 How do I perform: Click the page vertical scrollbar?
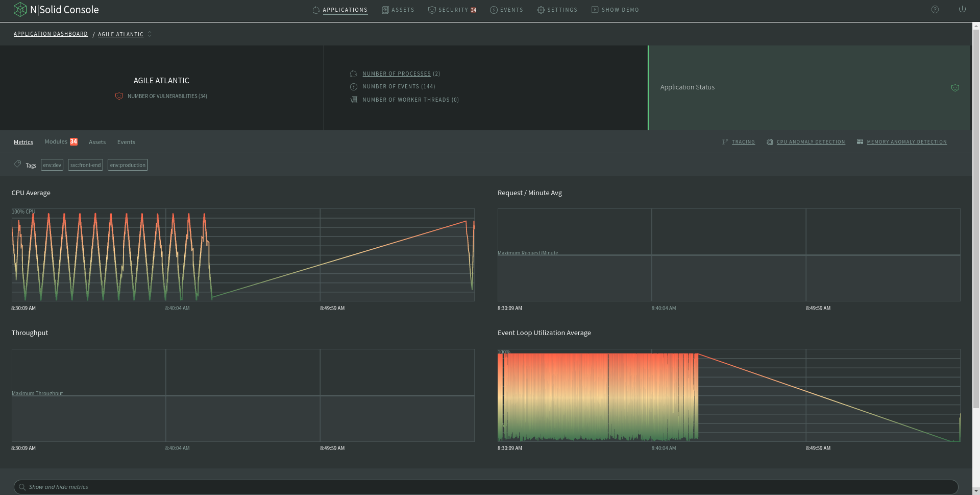click(x=976, y=220)
